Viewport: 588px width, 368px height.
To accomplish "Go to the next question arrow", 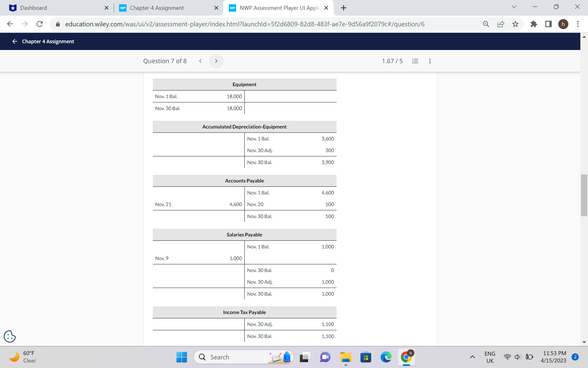I will [x=216, y=61].
